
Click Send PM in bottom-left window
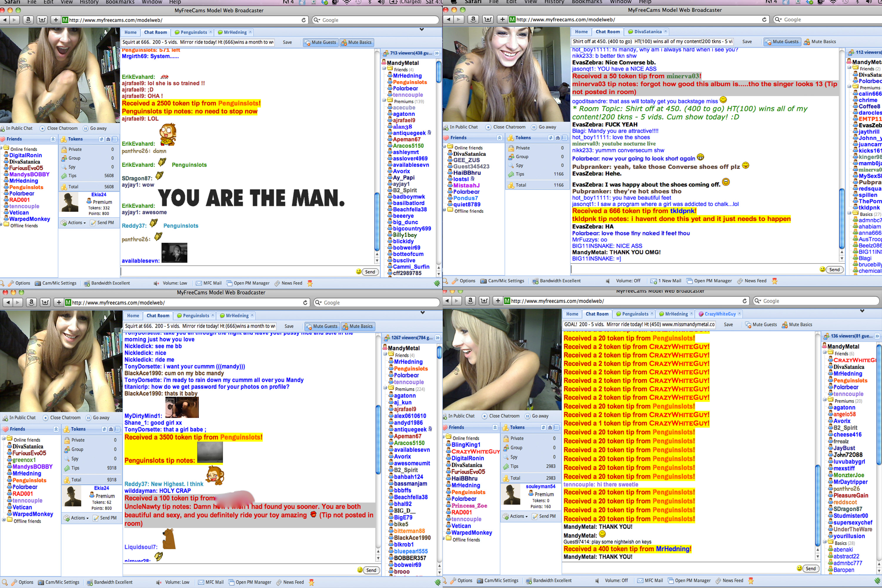pos(105,518)
